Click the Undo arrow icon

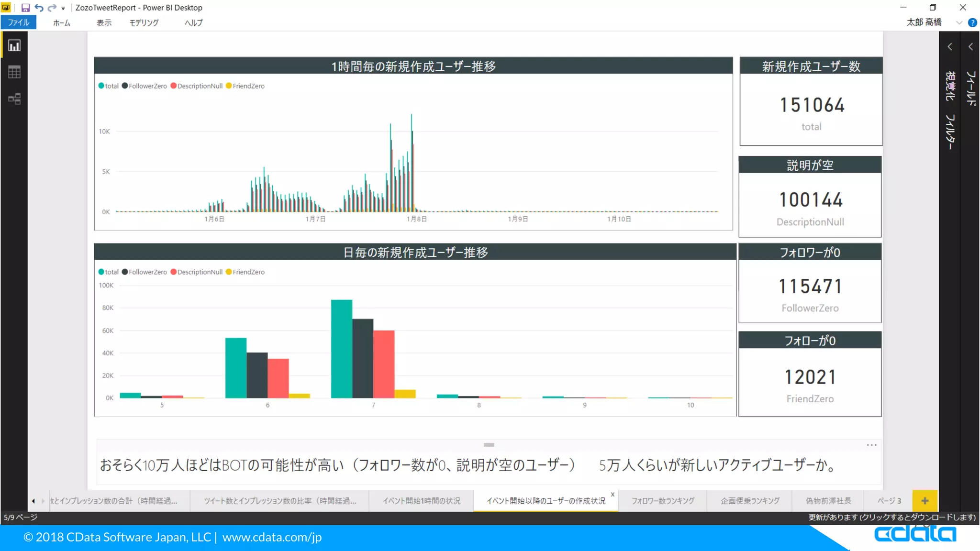click(39, 8)
